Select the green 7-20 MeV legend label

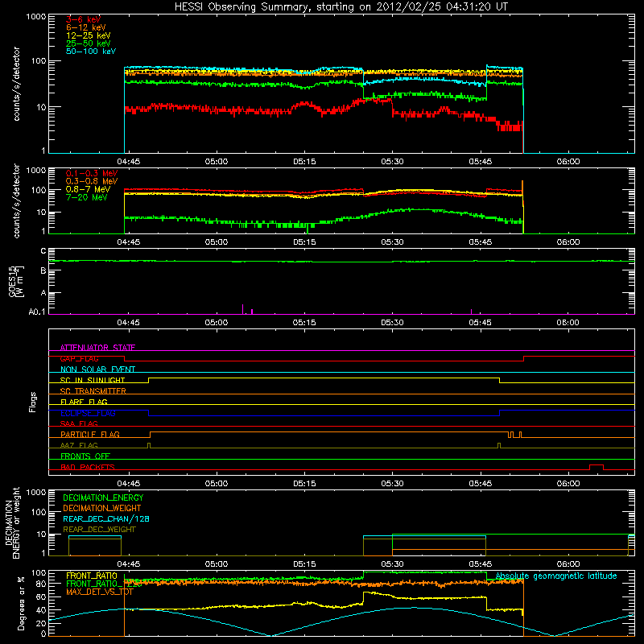click(x=86, y=197)
